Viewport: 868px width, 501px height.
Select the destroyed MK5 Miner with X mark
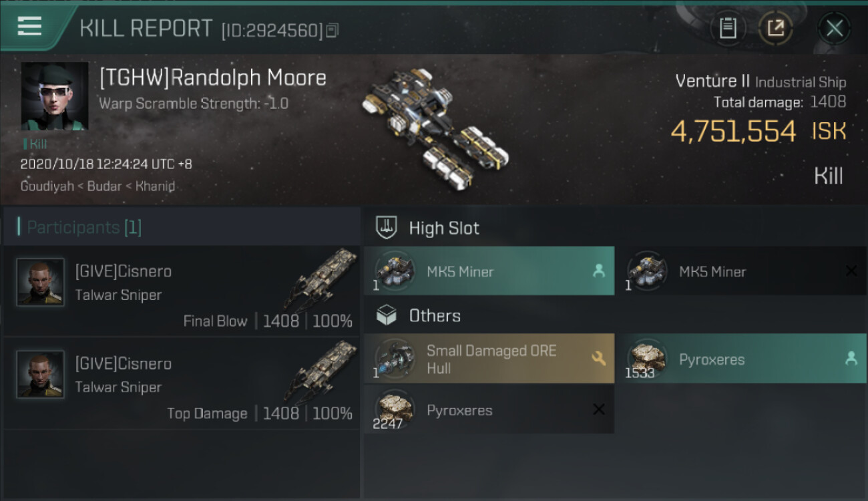click(x=740, y=271)
